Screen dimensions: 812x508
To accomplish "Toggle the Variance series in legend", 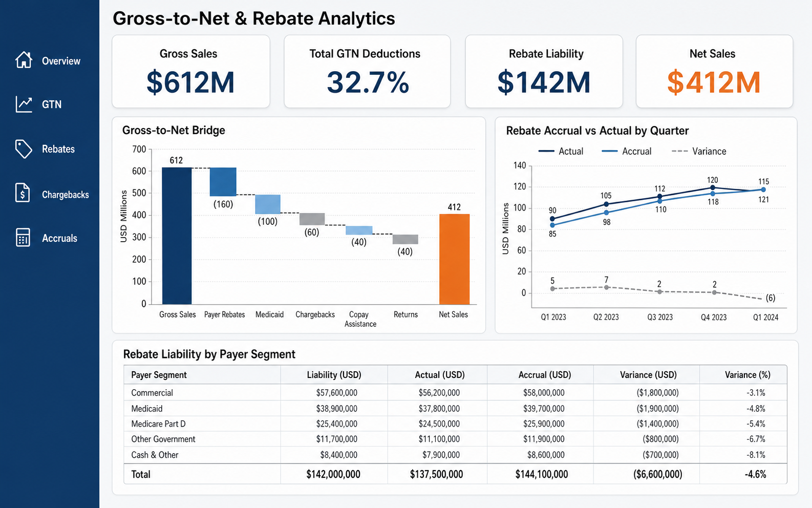I will [699, 151].
